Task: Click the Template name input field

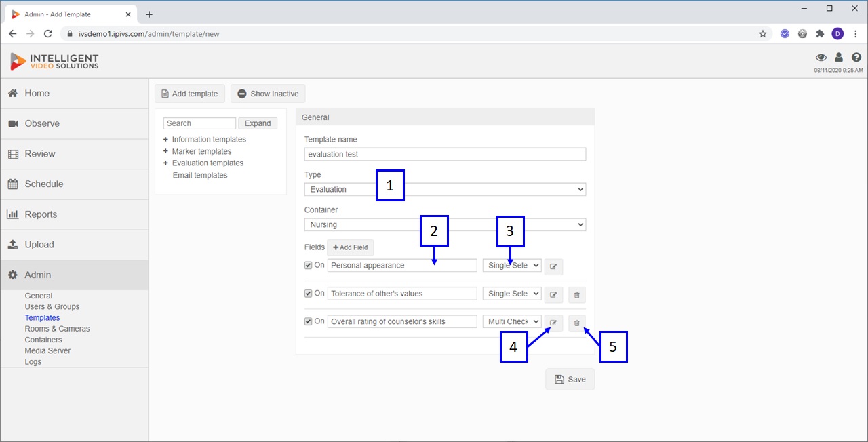Action: point(445,155)
